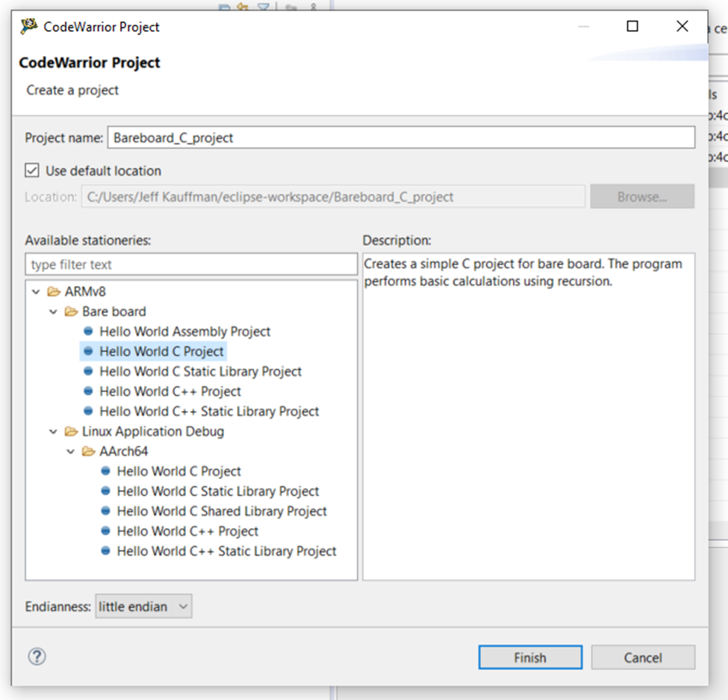Click the ARMv8 folder icon
Viewport: 728px width, 700px height.
[x=54, y=291]
